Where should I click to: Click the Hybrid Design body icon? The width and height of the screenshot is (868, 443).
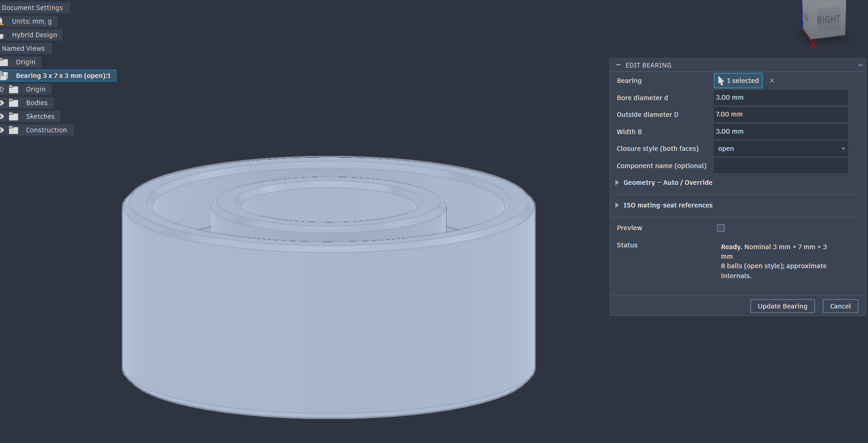click(2, 35)
